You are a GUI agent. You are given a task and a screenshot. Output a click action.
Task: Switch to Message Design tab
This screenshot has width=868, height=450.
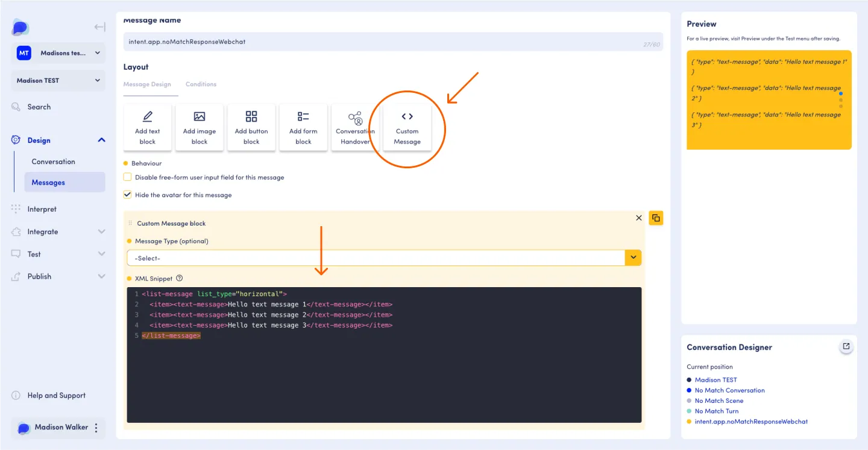[x=147, y=84]
